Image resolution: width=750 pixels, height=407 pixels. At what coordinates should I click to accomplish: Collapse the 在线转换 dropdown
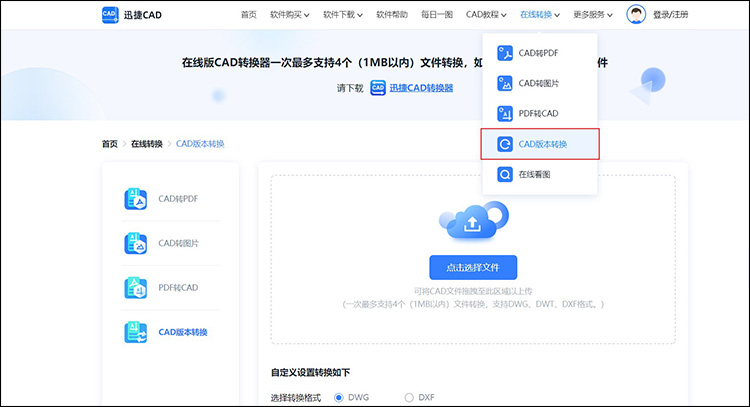pyautogui.click(x=540, y=15)
